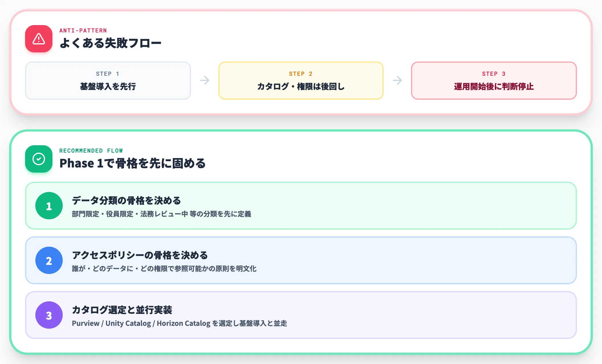Click the 基盤導入を先行 text

coord(108,86)
